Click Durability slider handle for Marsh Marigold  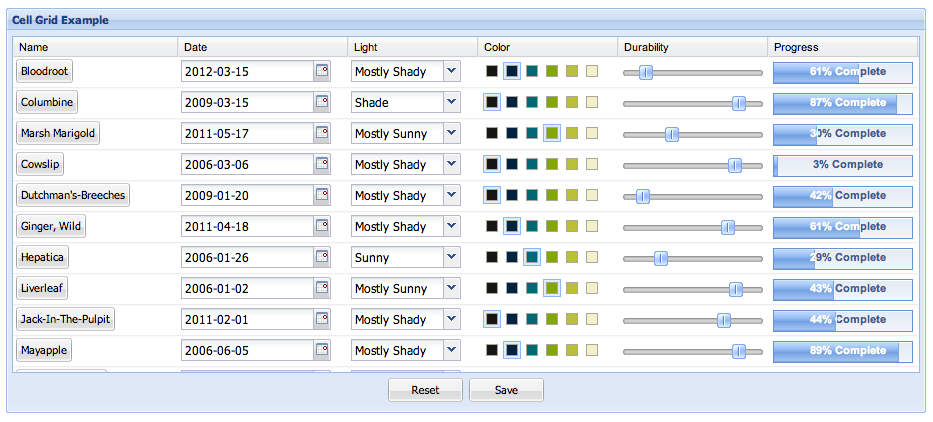(x=672, y=135)
